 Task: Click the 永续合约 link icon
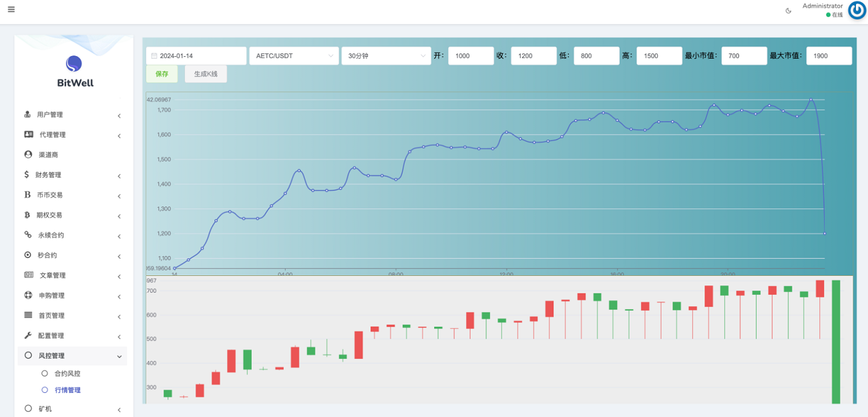28,235
